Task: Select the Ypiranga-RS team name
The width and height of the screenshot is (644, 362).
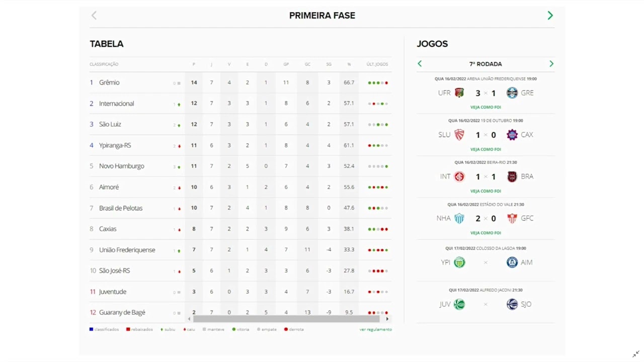Action: tap(115, 145)
